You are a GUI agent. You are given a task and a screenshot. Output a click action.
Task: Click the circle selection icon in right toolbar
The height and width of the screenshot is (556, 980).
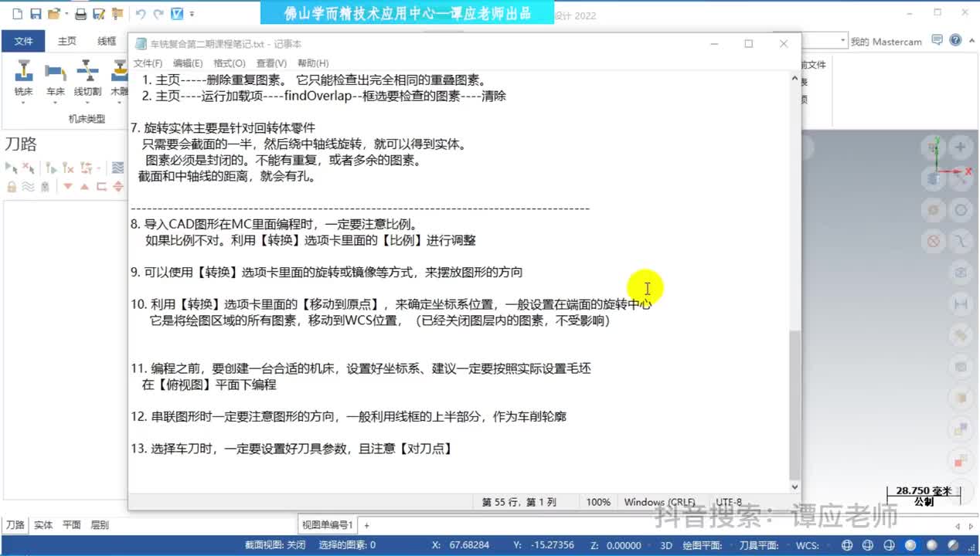tap(961, 210)
